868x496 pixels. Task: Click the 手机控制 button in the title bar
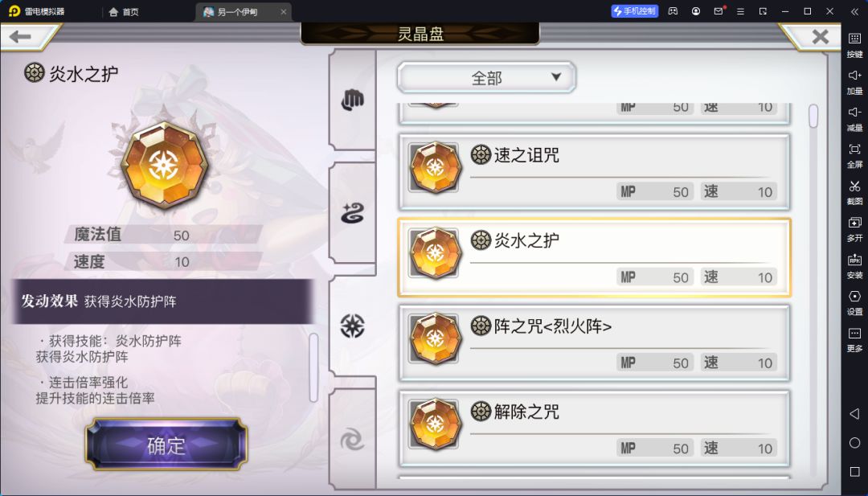pyautogui.click(x=634, y=11)
